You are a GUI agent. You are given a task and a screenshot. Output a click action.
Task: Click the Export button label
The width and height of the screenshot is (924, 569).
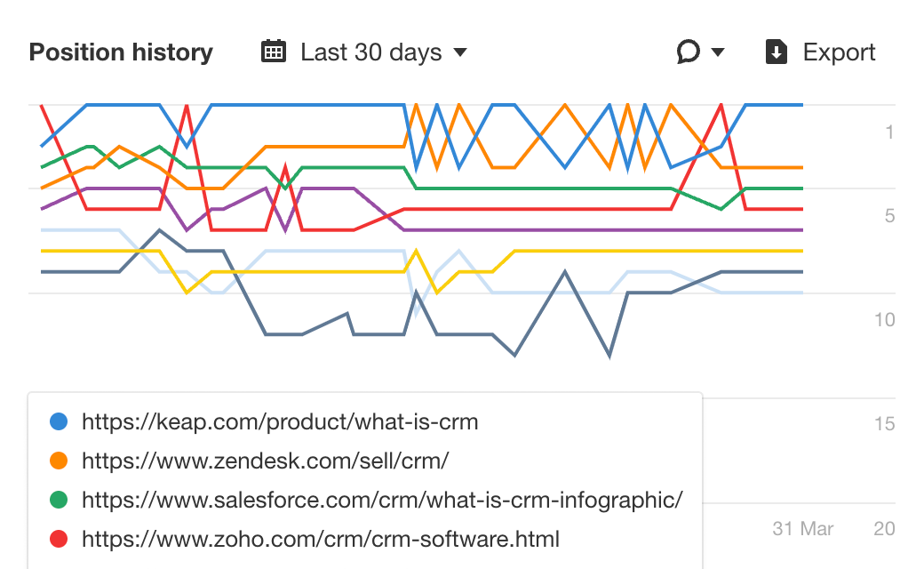[839, 52]
